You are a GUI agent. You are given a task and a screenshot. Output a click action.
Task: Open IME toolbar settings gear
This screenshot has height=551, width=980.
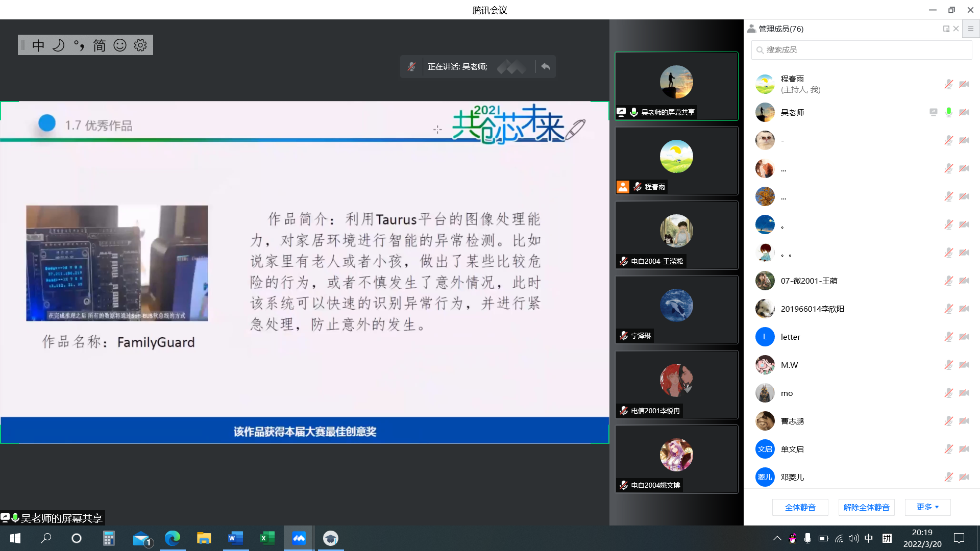tap(140, 45)
